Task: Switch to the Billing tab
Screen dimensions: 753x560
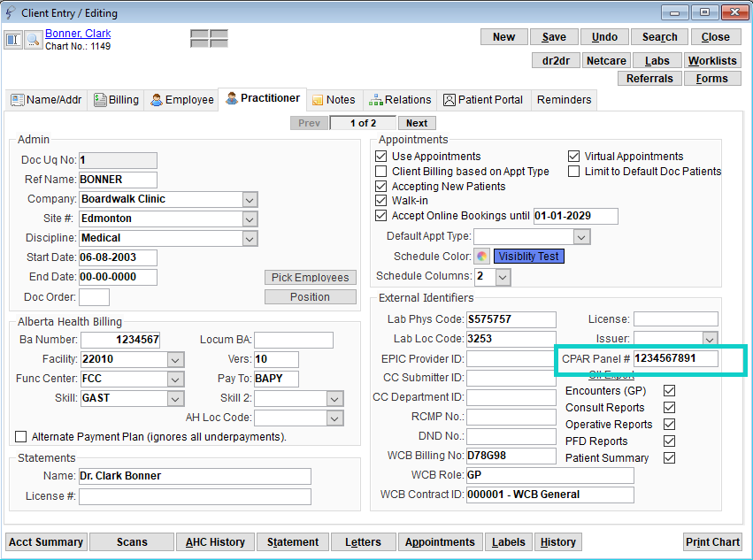Action: pos(116,100)
